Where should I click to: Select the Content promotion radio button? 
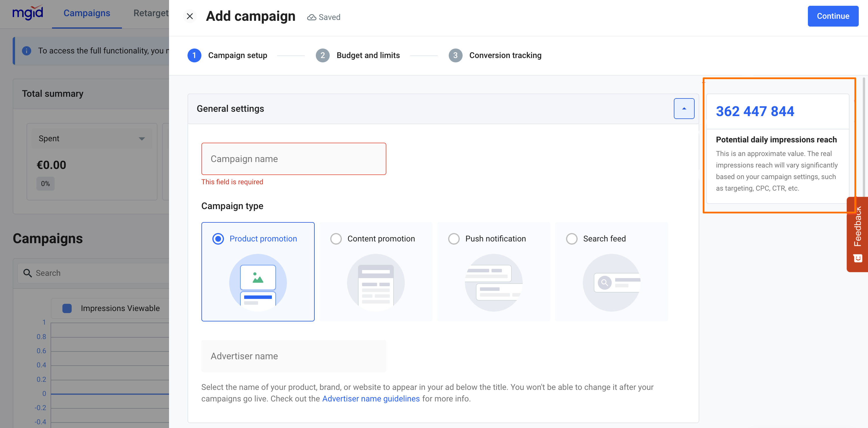pyautogui.click(x=335, y=239)
